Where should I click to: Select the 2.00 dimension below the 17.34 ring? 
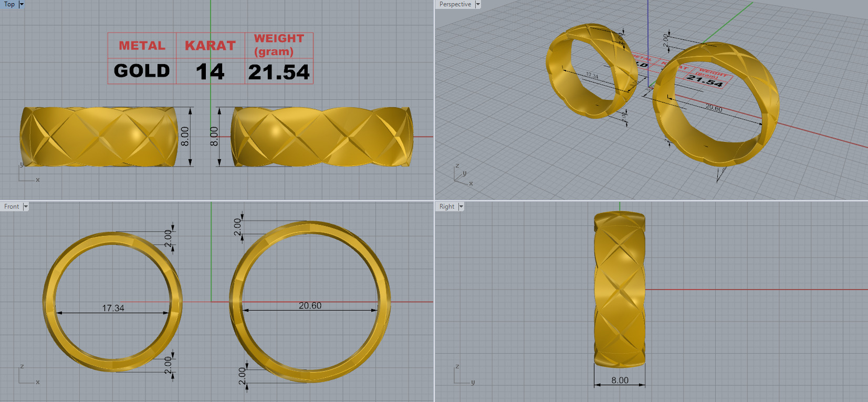(168, 365)
